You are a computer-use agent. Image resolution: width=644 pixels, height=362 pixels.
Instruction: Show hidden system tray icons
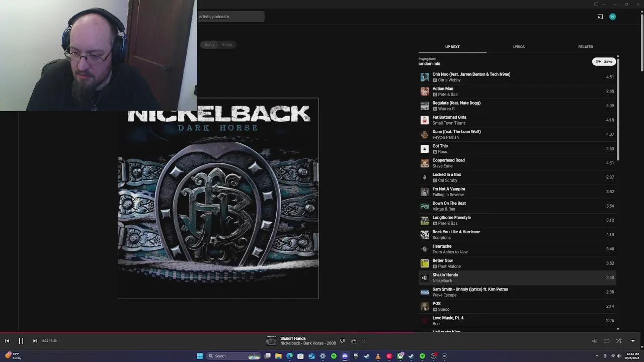pyautogui.click(x=597, y=356)
